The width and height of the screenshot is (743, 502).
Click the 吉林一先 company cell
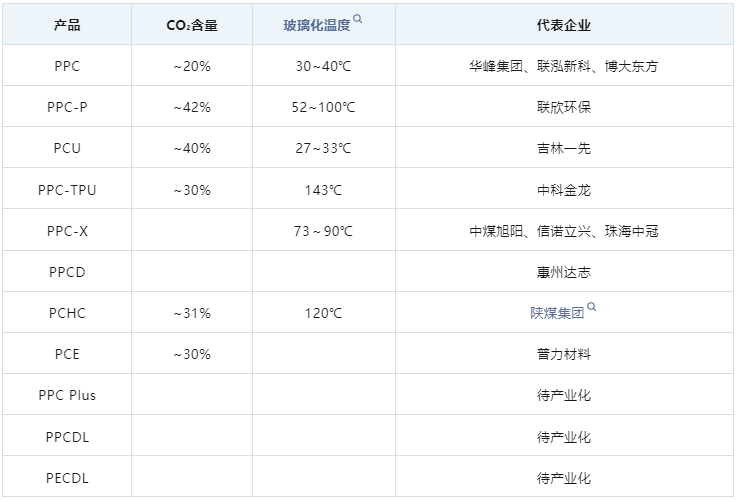(564, 148)
